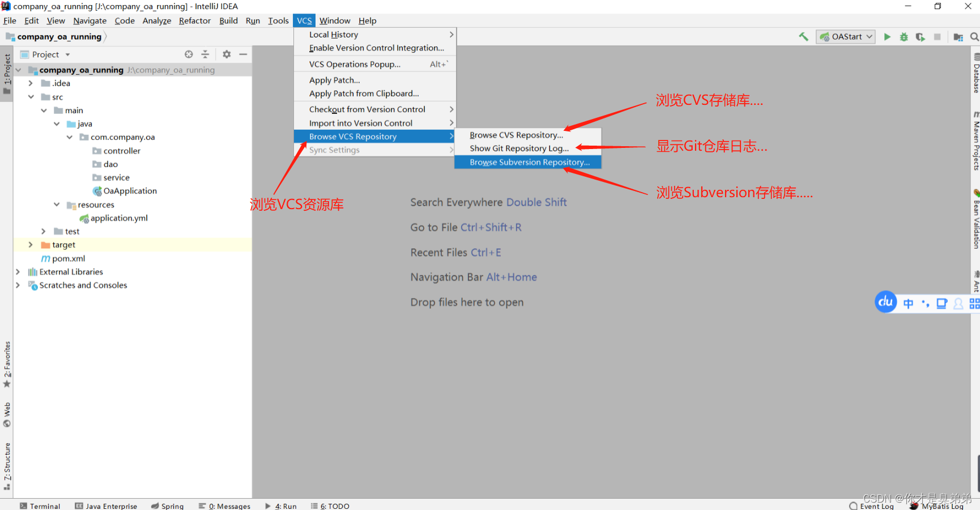Expand the test folder
980x510 pixels.
click(44, 231)
